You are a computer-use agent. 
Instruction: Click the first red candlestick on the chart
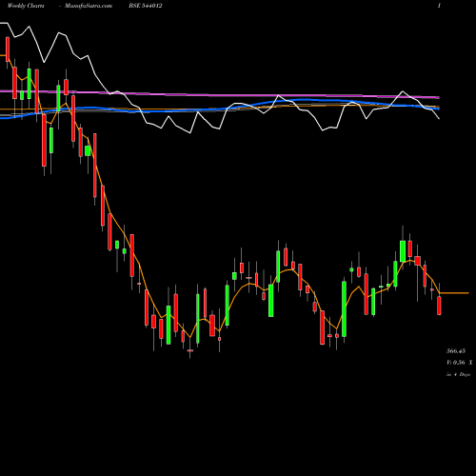pos(8,50)
